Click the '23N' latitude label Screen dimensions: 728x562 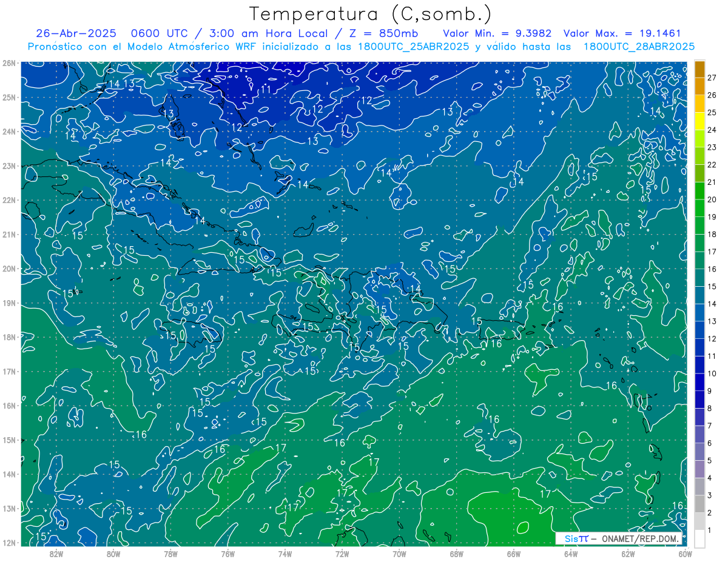[8, 166]
